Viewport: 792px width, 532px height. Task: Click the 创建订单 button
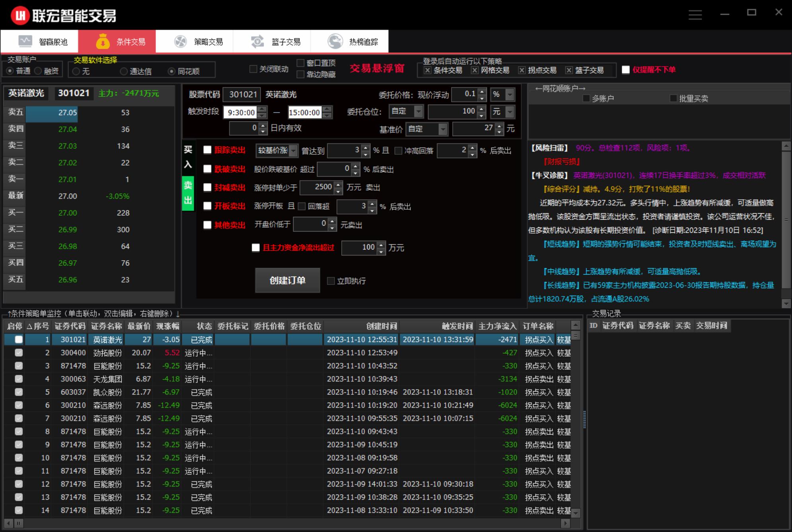point(288,280)
